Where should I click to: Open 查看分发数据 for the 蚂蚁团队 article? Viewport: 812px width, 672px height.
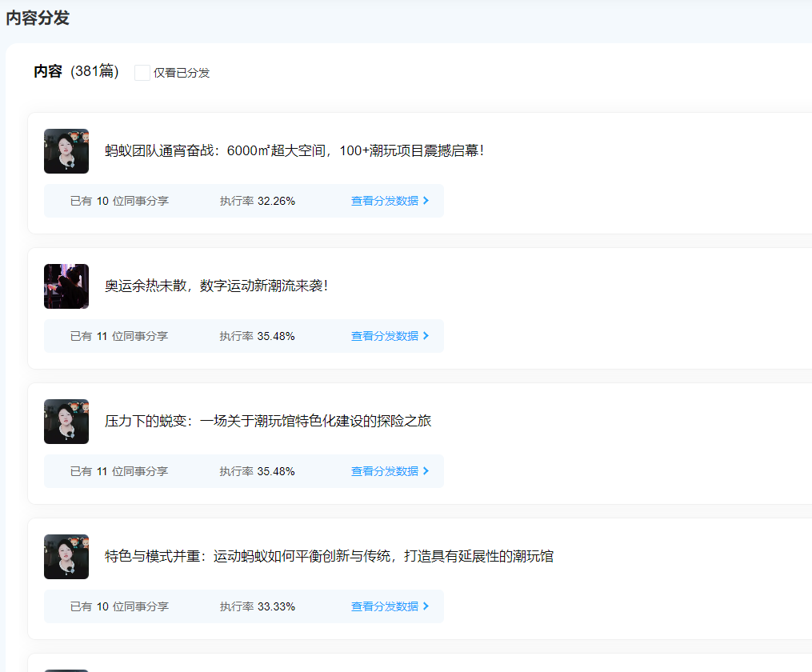pyautogui.click(x=386, y=202)
